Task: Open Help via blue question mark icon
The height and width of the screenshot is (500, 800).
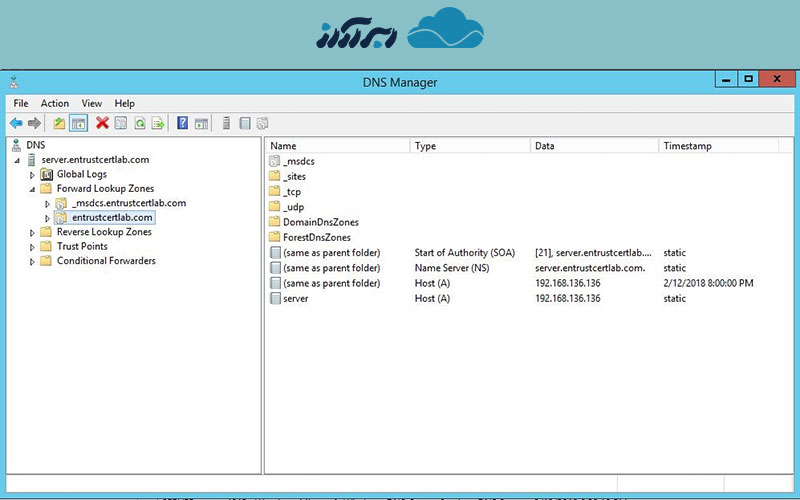Action: click(183, 123)
